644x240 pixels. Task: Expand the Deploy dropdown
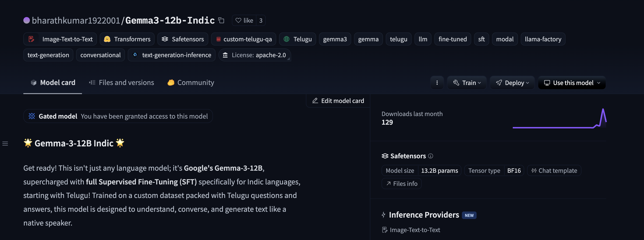(x=512, y=83)
